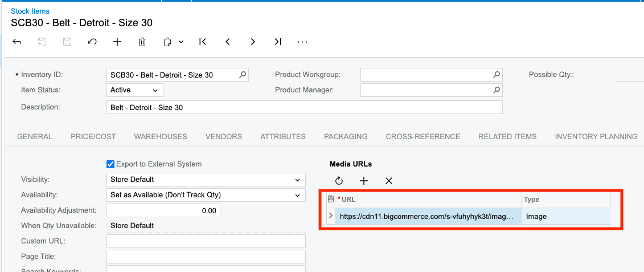Refresh the Media URLs grid
644x272 pixels.
[339, 181]
